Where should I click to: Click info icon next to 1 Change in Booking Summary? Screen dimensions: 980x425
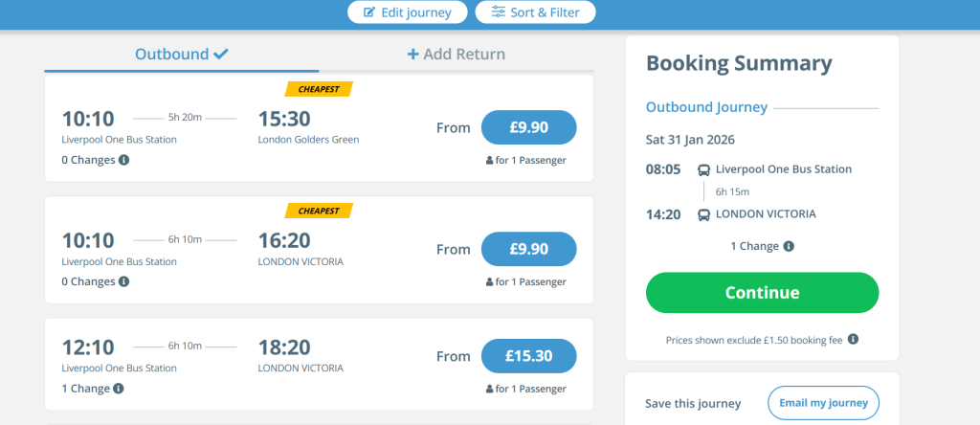789,246
